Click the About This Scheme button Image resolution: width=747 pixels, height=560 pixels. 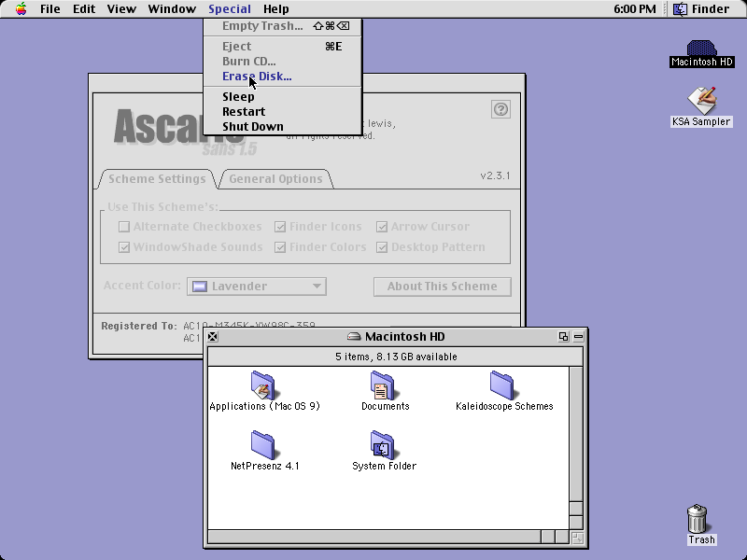click(x=442, y=287)
